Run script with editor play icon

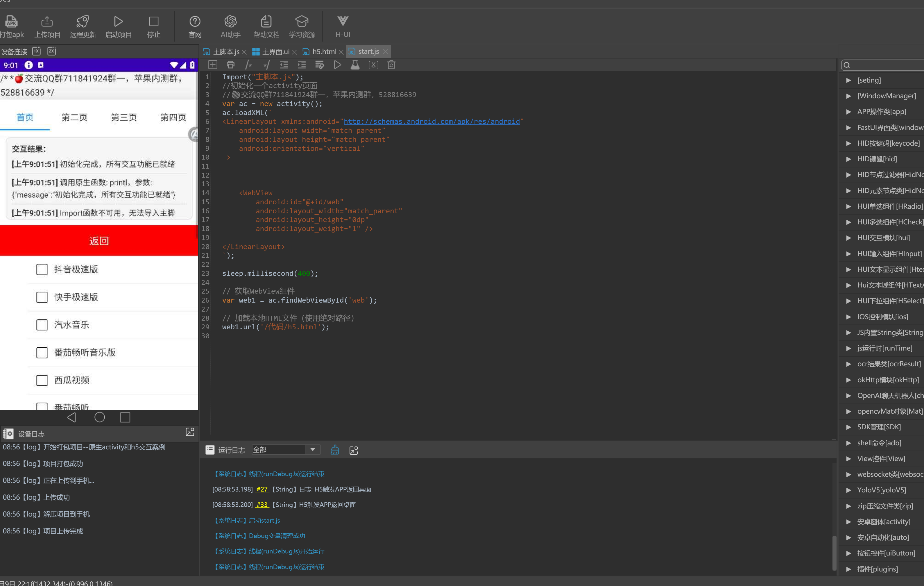click(x=337, y=65)
